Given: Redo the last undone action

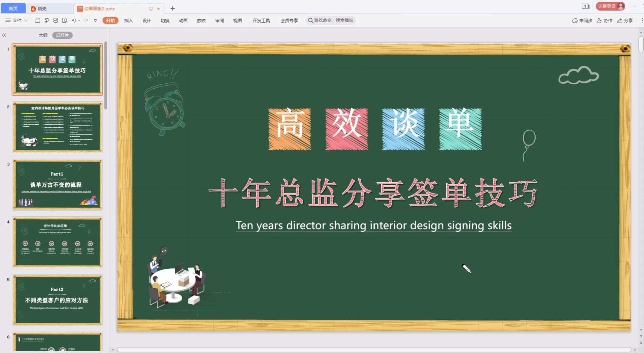Looking at the screenshot, I should tap(86, 20).
